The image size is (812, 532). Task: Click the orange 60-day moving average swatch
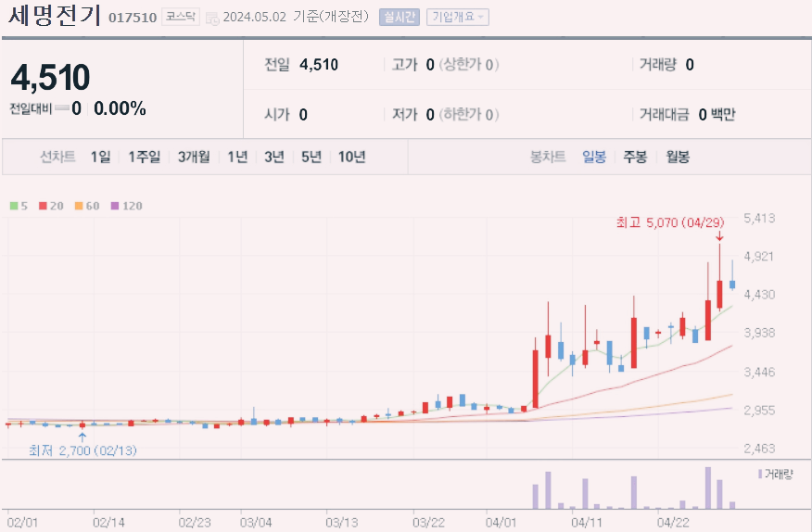pyautogui.click(x=79, y=206)
